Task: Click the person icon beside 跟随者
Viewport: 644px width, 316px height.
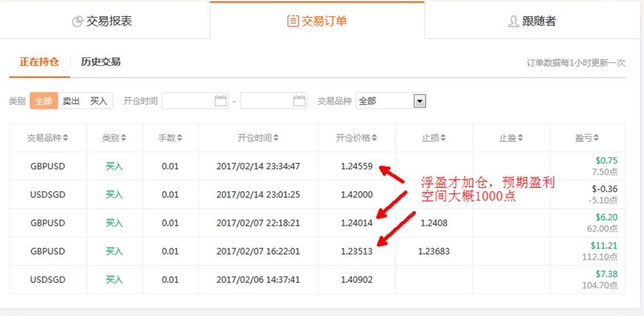Action: point(514,22)
